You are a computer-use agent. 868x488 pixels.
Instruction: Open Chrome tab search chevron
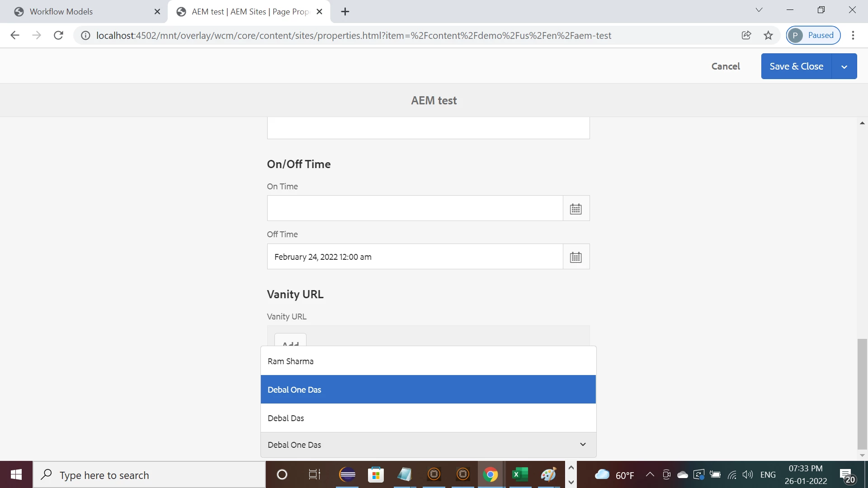pyautogui.click(x=759, y=10)
